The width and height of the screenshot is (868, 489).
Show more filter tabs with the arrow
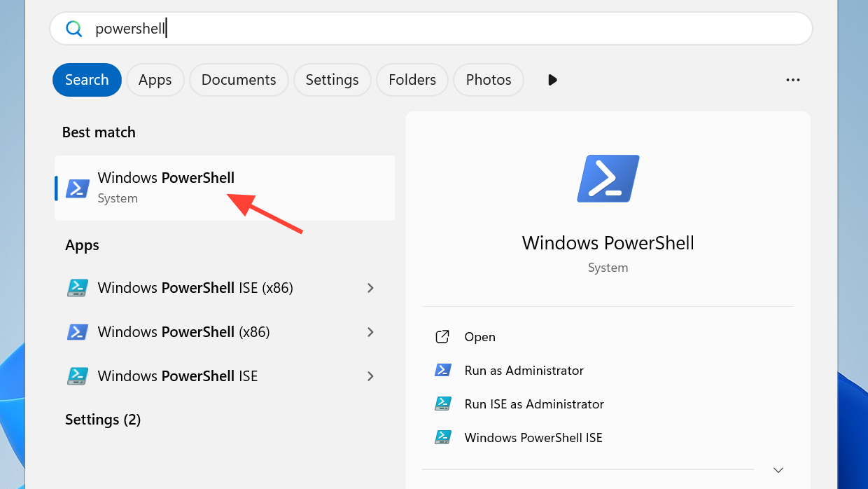(x=552, y=80)
